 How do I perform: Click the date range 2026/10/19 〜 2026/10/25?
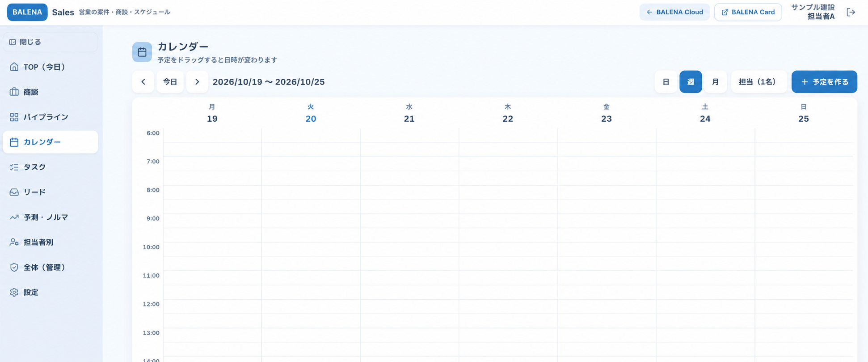[269, 82]
